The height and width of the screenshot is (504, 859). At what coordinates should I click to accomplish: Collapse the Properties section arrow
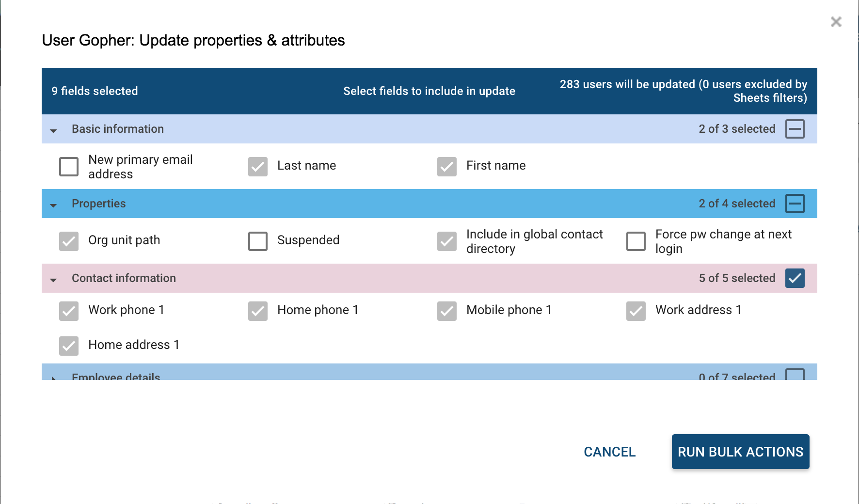pyautogui.click(x=53, y=205)
